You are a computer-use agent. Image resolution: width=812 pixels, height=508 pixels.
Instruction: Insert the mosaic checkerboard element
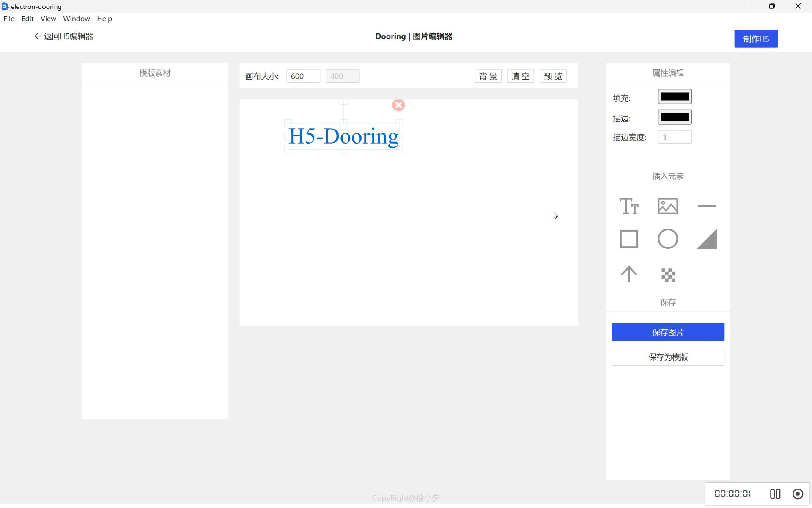pos(668,275)
